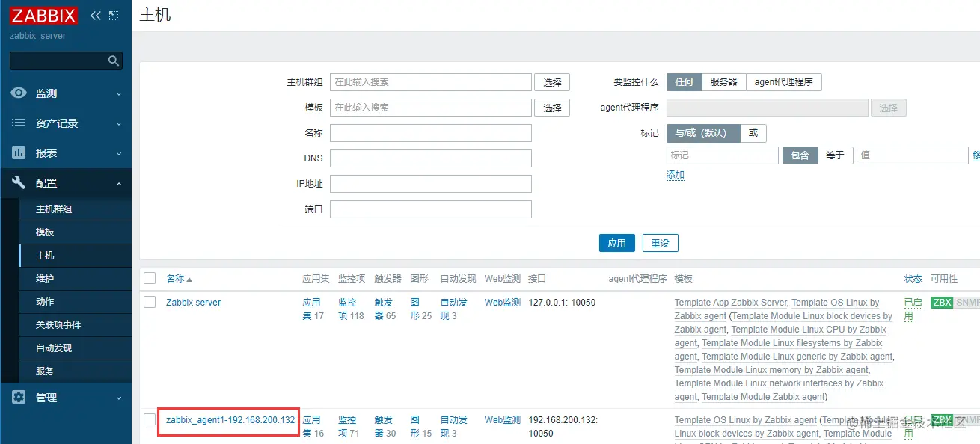Check the Zabbix server row checkbox
The width and height of the screenshot is (980, 444).
click(x=150, y=302)
